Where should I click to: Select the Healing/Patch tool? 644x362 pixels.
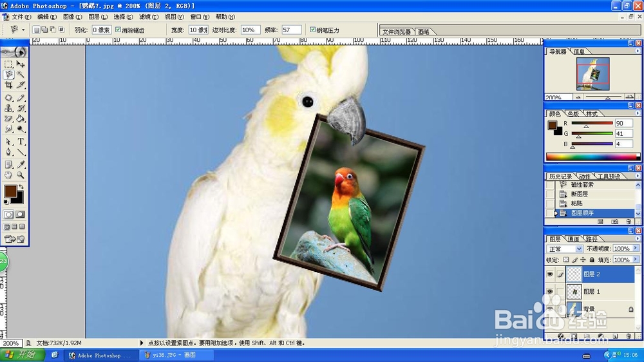click(8, 98)
